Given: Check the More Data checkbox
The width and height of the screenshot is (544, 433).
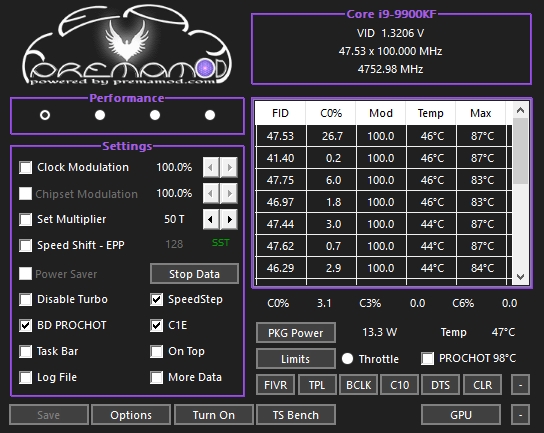Looking at the screenshot, I should pos(156,377).
